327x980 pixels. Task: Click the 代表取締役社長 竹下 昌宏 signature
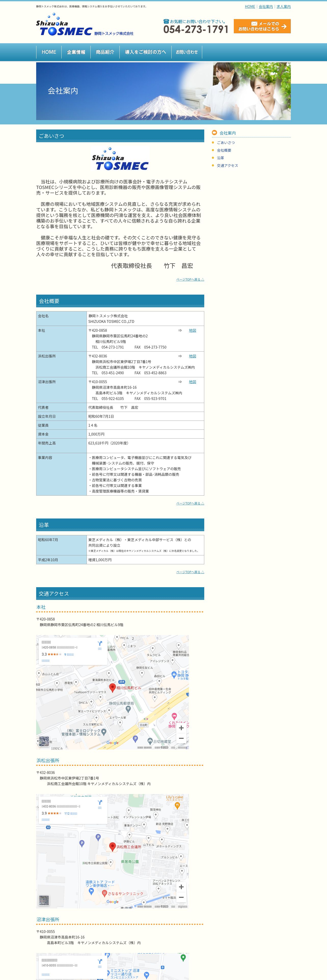152,266
